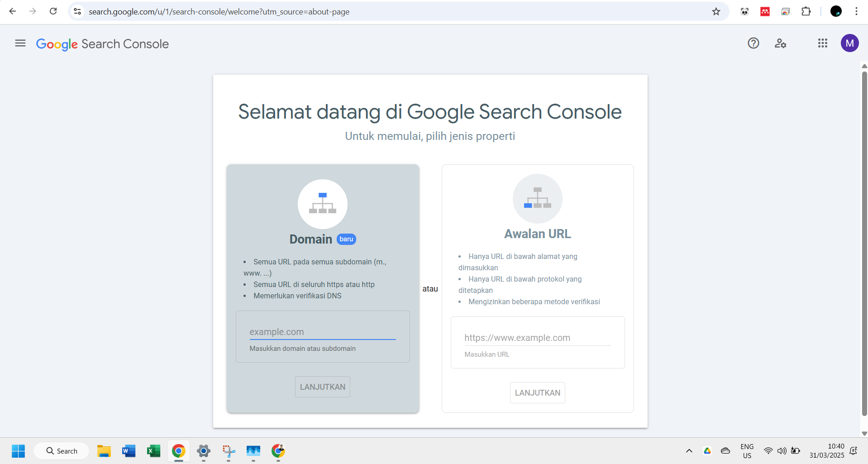The height and width of the screenshot is (464, 868).
Task: Click the Google Search Console logo
Action: coord(102,44)
